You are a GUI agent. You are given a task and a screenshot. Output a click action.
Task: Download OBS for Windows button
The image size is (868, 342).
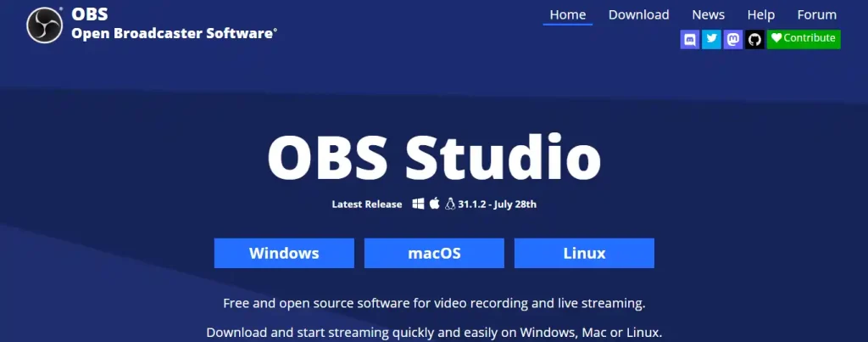click(284, 253)
